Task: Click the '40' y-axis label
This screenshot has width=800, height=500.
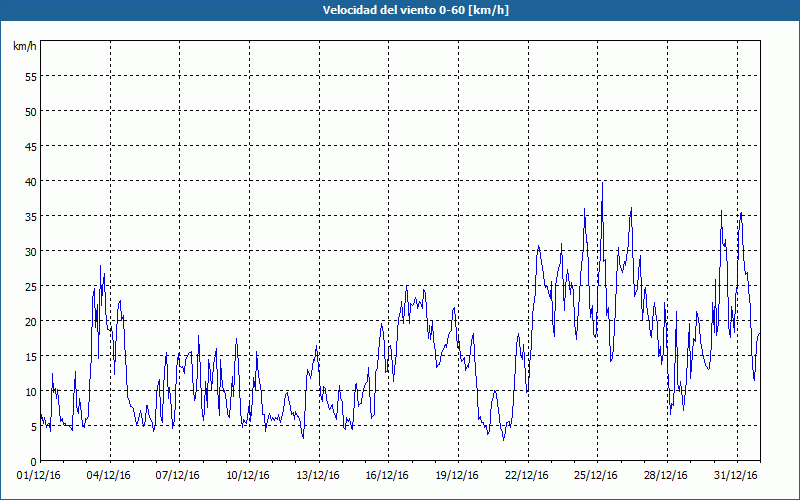Action: tap(31, 182)
